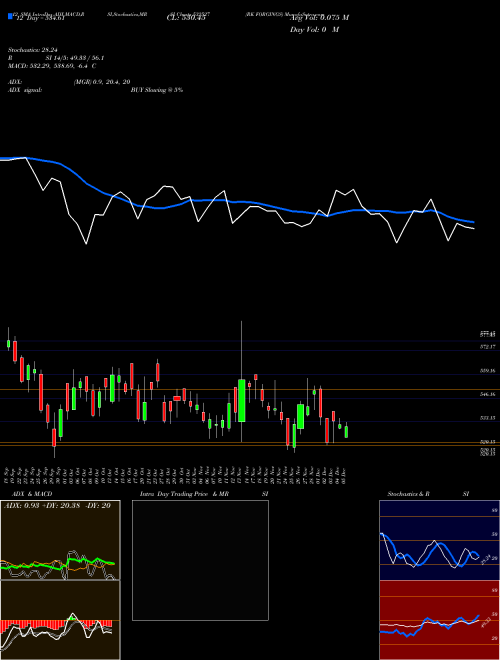Click the 'BUY Slowing @ 5%' signal text
This screenshot has width=500, height=660.
tap(157, 90)
